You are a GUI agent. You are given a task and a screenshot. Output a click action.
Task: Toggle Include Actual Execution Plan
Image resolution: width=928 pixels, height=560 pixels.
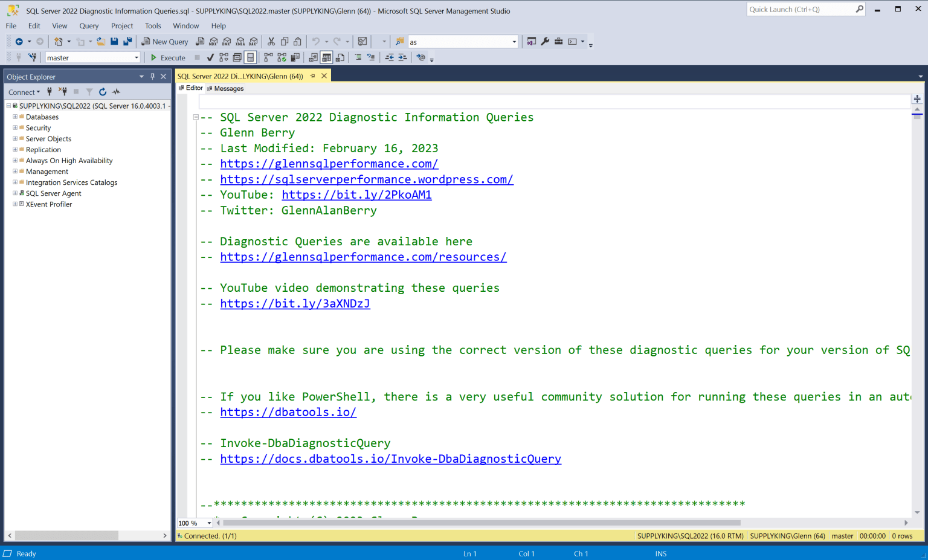pyautogui.click(x=267, y=57)
